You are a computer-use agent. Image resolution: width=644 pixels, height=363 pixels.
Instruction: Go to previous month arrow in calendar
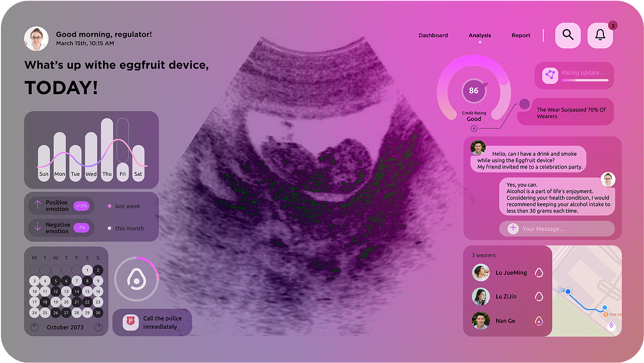tap(35, 327)
